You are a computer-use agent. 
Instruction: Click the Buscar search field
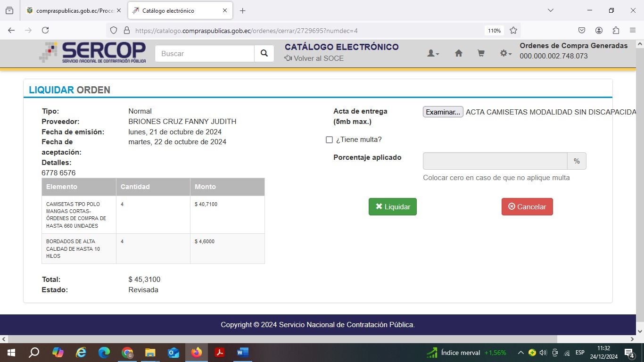(205, 54)
